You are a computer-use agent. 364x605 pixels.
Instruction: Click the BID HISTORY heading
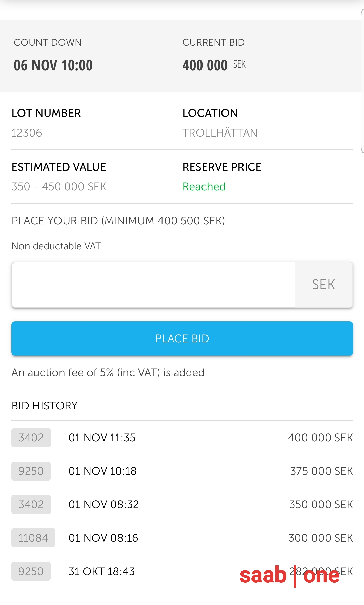(45, 406)
